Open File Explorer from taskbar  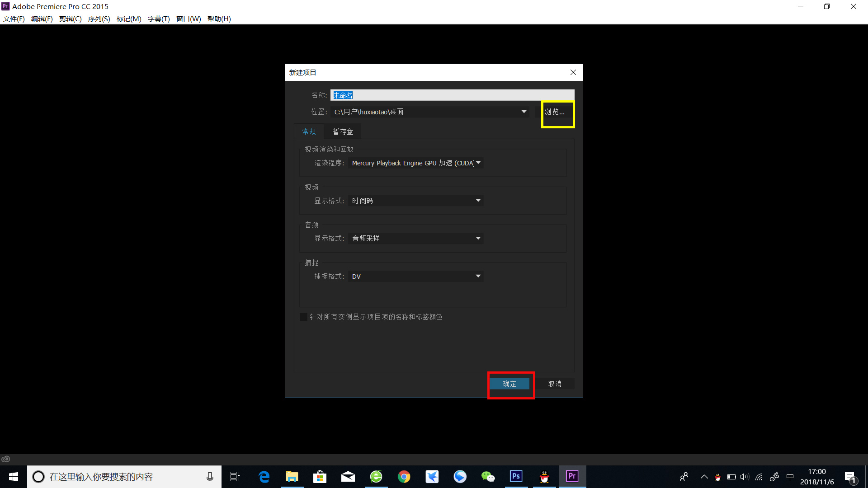292,477
